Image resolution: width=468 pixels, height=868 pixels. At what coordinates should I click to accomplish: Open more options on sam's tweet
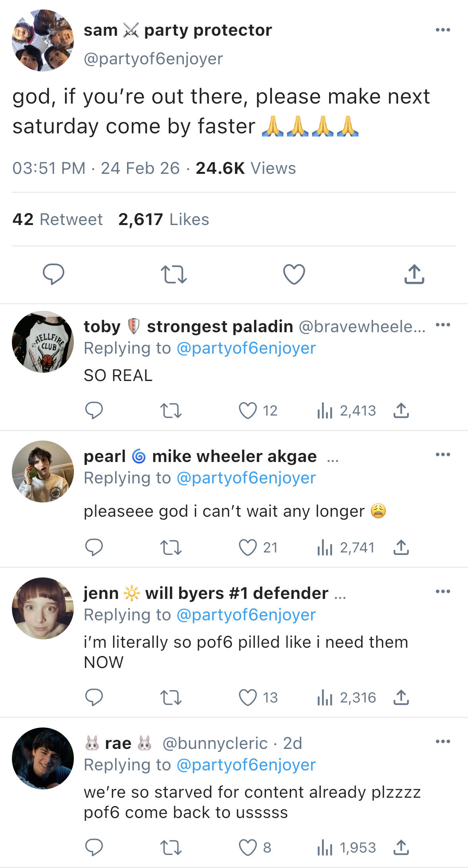coord(443,30)
